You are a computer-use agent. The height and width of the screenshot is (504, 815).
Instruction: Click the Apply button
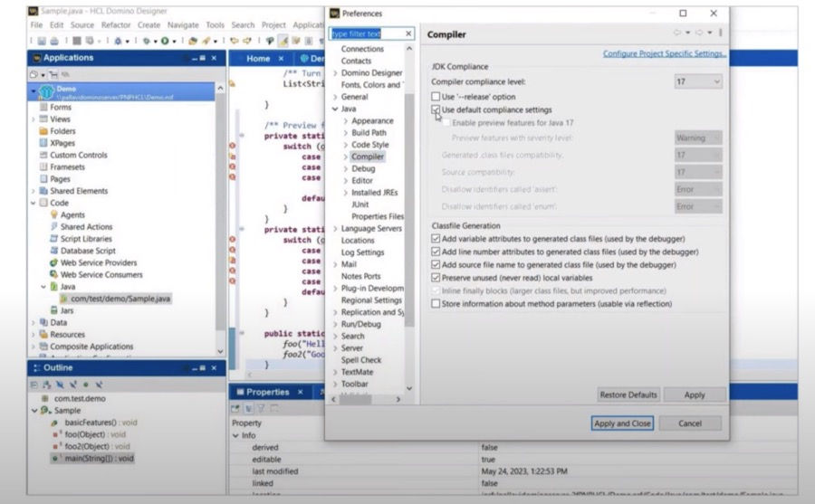click(695, 395)
